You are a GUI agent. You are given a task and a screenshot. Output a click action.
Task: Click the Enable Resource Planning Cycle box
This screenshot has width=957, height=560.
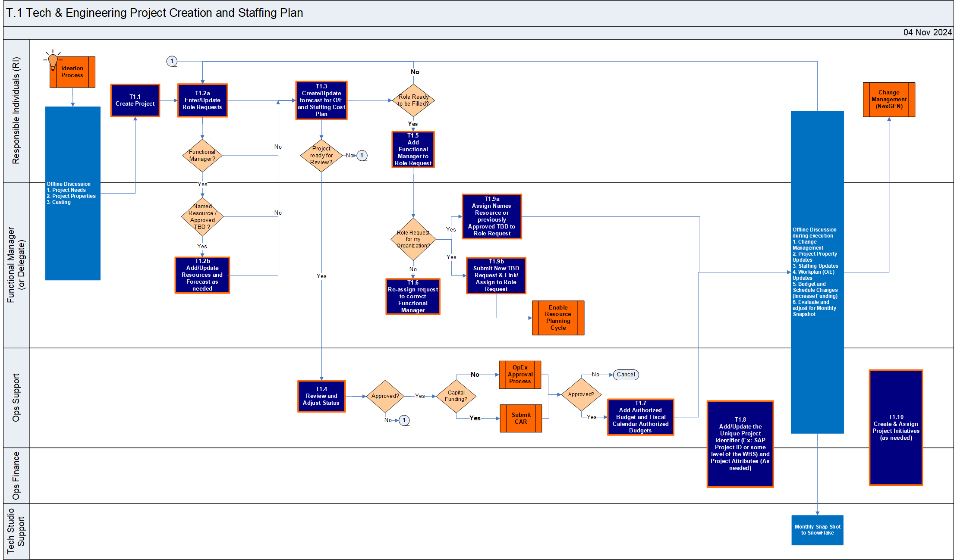[558, 318]
